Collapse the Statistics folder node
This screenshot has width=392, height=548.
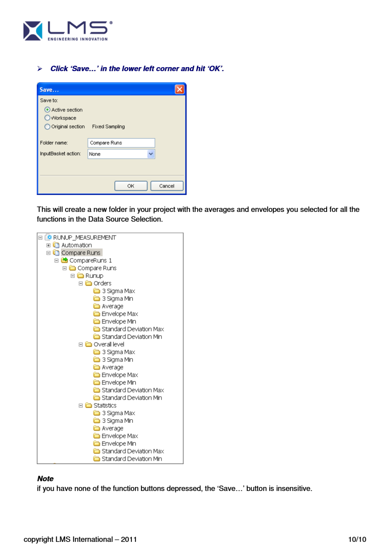81,405
